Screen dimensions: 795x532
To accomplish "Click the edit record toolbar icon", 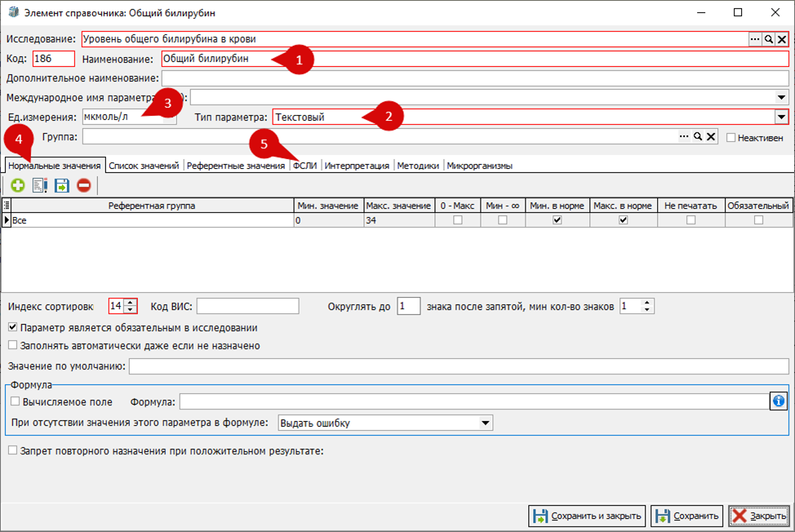I will pos(39,185).
